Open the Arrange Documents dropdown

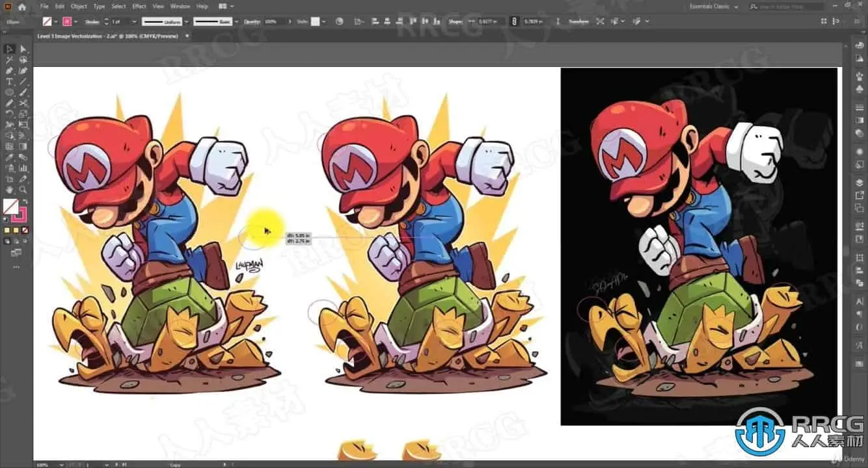point(225,6)
